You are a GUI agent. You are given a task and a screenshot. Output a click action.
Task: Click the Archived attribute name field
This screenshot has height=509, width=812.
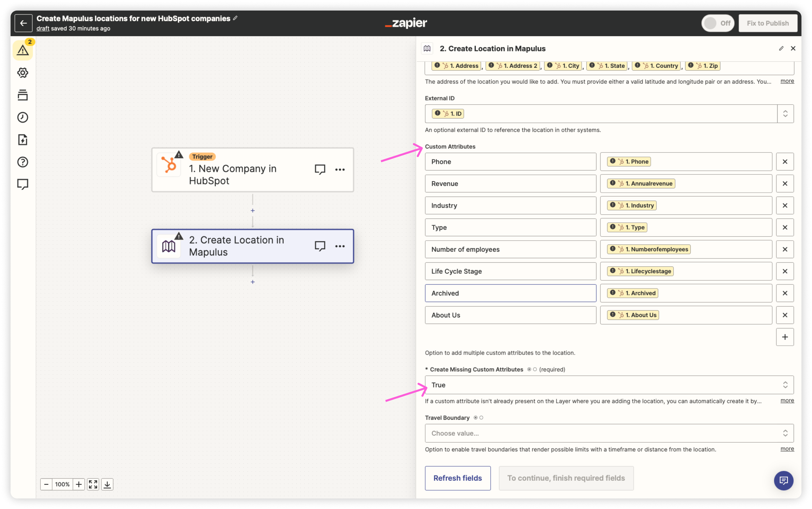click(510, 293)
